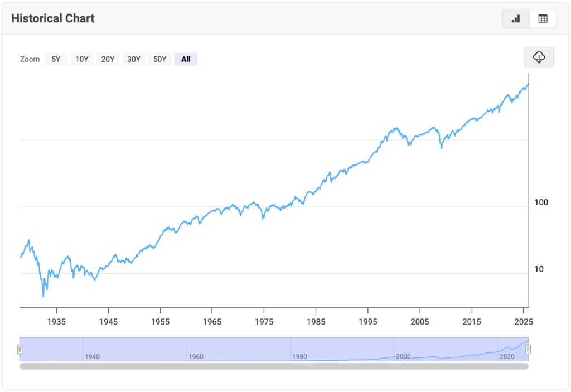
Task: Click the left range navigator handle
Action: point(20,349)
